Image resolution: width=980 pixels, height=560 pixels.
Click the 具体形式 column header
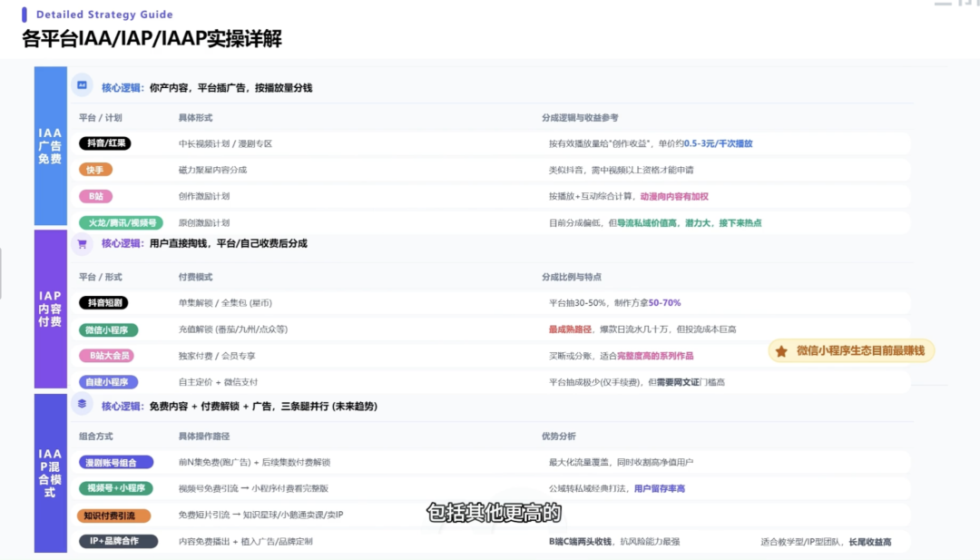pos(195,117)
